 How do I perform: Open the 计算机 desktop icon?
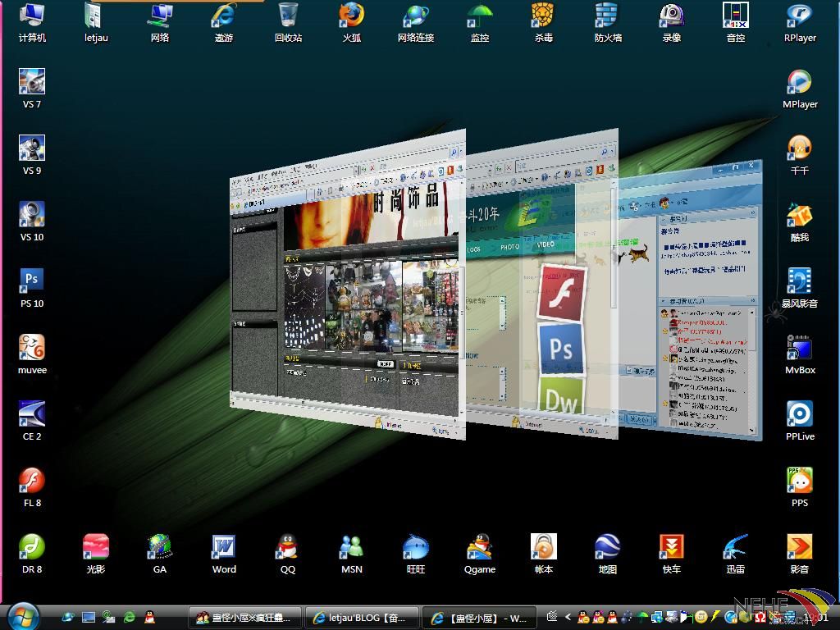32,22
